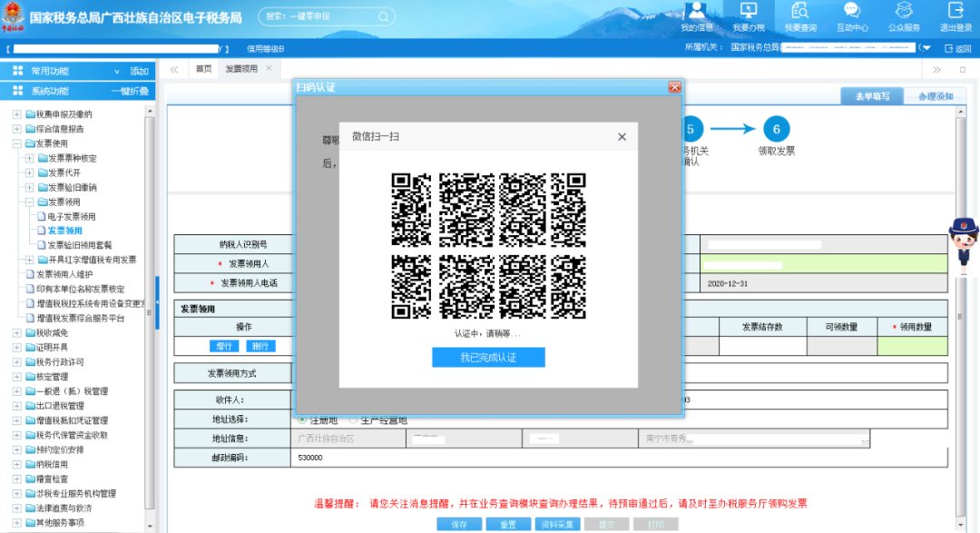Open 增值税发票综合服务平台 in the tree

[80, 318]
